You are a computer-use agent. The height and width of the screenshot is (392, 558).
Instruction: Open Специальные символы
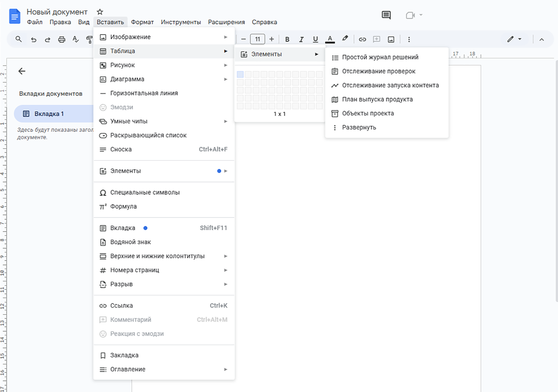click(164, 192)
